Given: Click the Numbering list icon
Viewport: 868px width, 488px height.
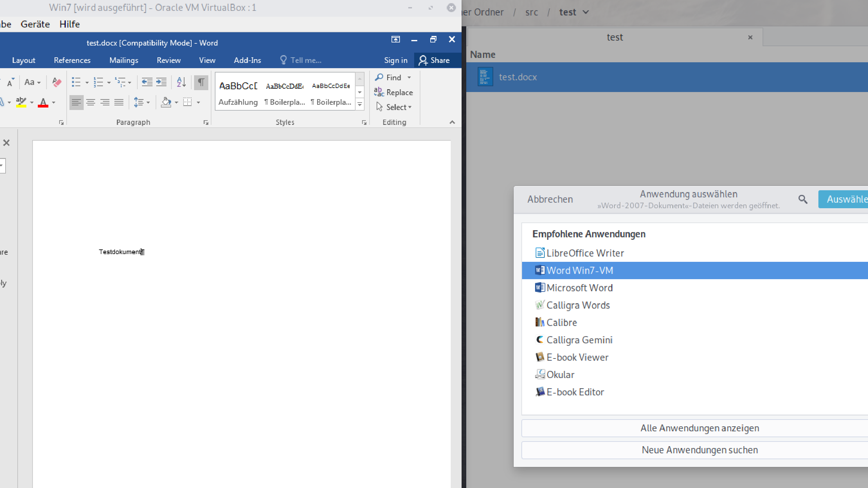Looking at the screenshot, I should [98, 82].
